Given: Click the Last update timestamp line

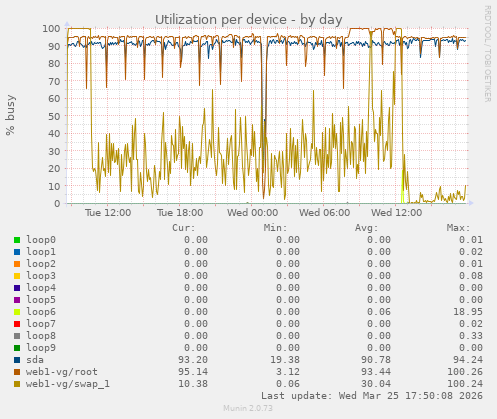Looking at the screenshot, I should click(372, 396).
